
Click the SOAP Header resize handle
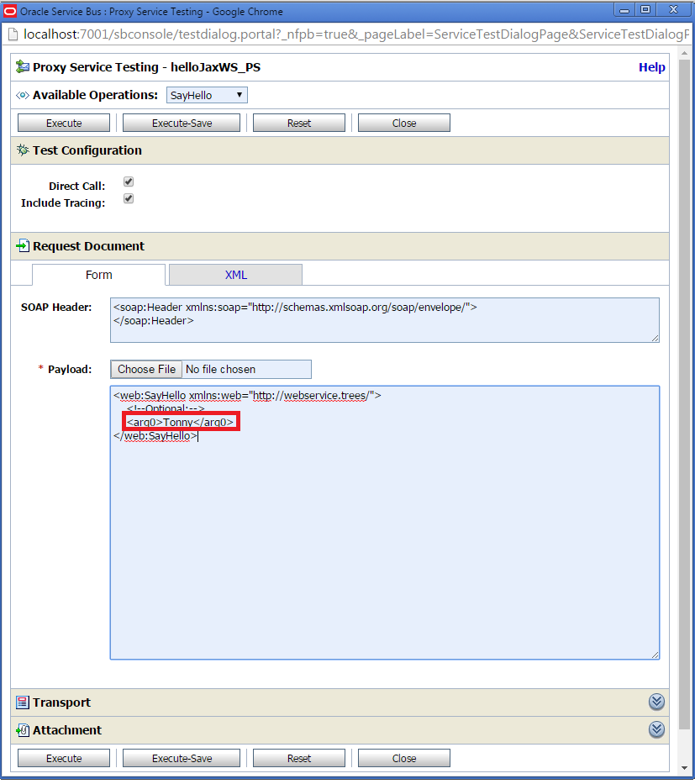point(655,338)
